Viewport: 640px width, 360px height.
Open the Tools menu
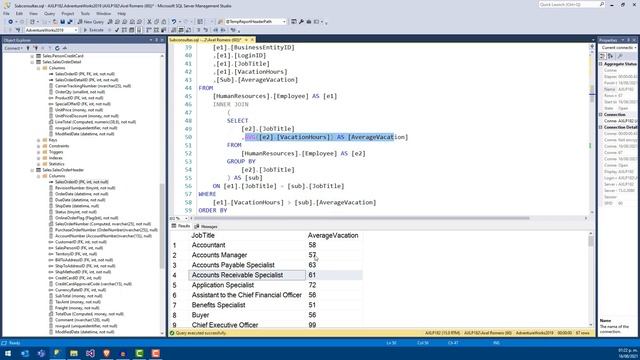click(x=85, y=13)
